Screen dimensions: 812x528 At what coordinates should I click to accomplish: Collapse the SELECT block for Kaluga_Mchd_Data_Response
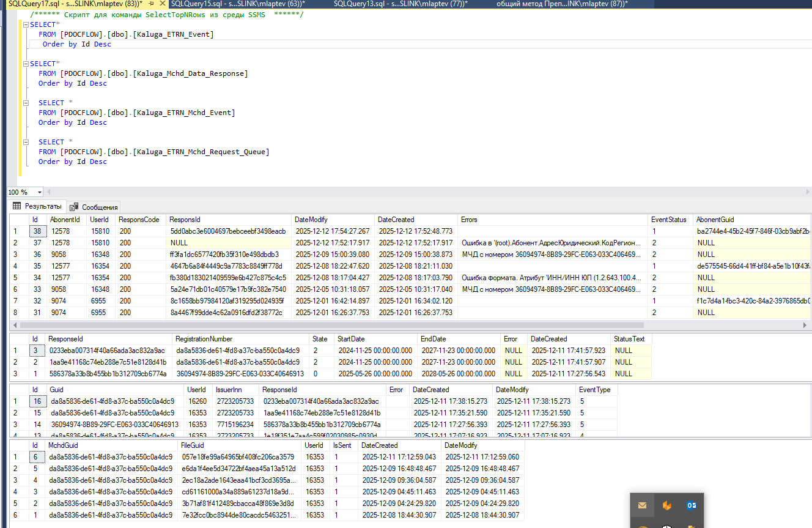[x=26, y=64]
